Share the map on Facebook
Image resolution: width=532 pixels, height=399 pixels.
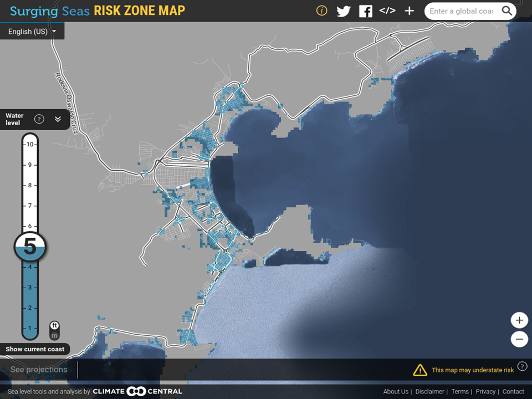[x=365, y=11]
